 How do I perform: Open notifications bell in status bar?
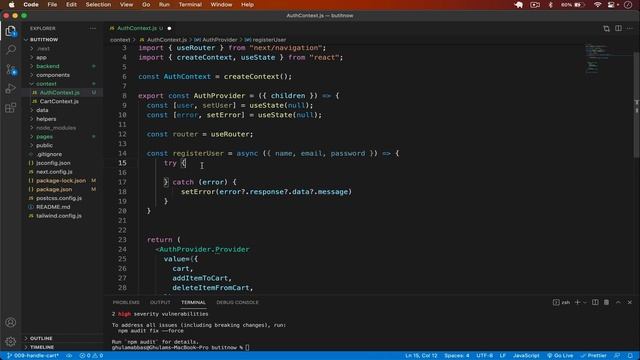[631, 356]
